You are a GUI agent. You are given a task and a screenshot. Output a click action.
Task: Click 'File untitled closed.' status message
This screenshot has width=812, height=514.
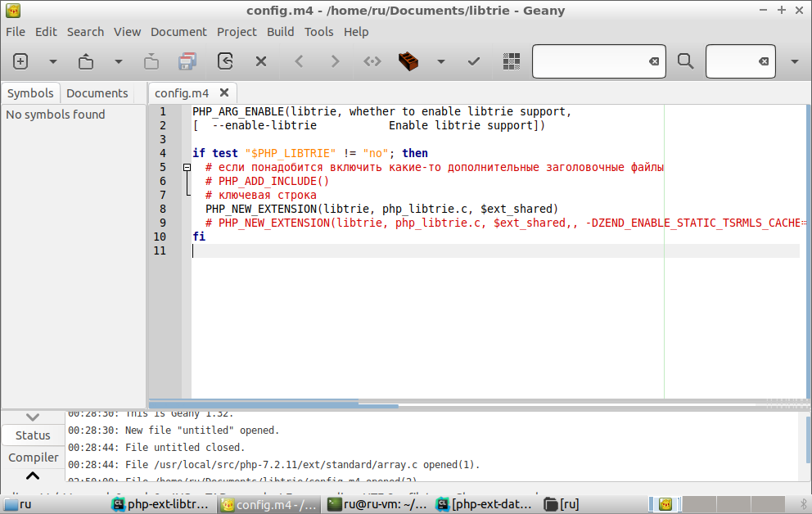coord(156,447)
